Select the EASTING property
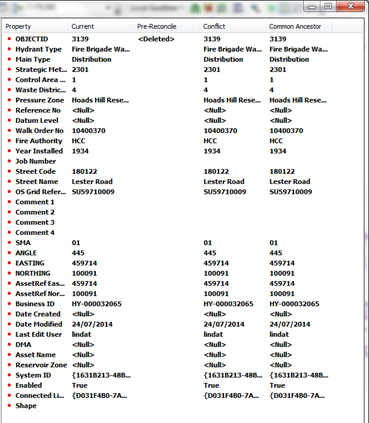This screenshot has width=369, height=423. (x=30, y=263)
